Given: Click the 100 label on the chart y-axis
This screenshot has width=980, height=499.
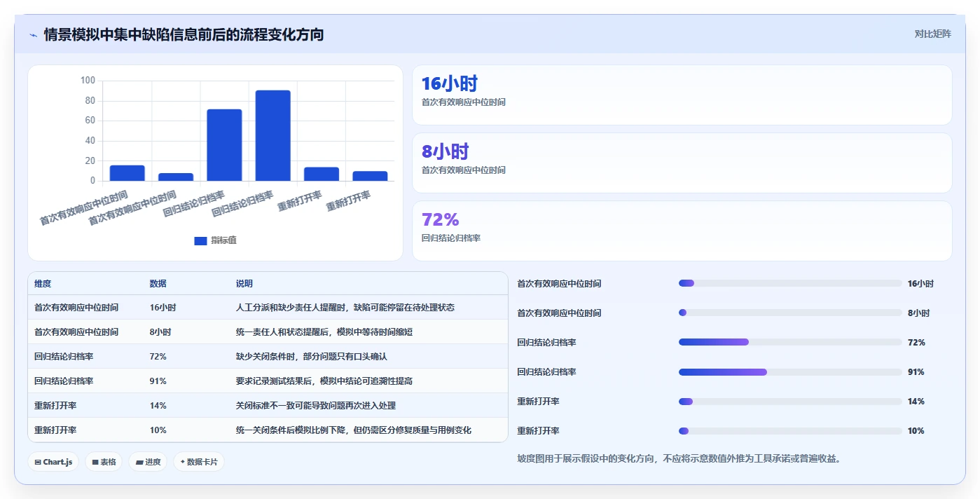Looking at the screenshot, I should [88, 81].
